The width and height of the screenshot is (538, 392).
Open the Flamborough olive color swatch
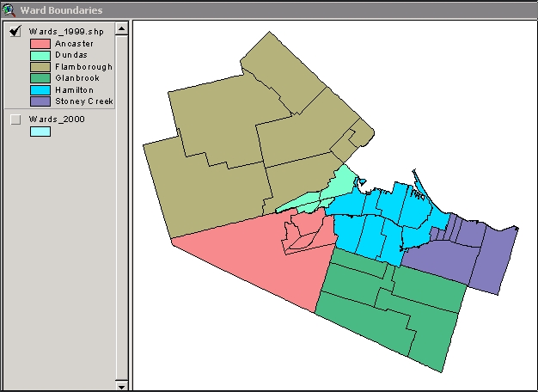40,67
